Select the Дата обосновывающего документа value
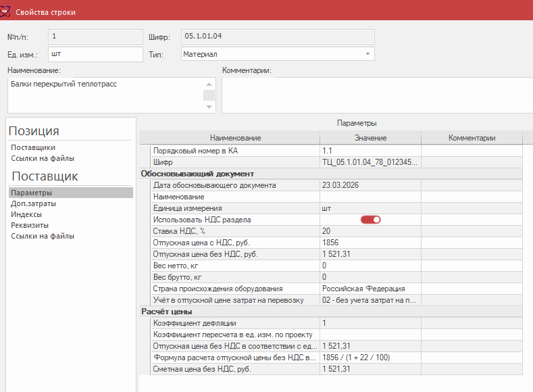The width and height of the screenshot is (533, 392). (x=370, y=185)
